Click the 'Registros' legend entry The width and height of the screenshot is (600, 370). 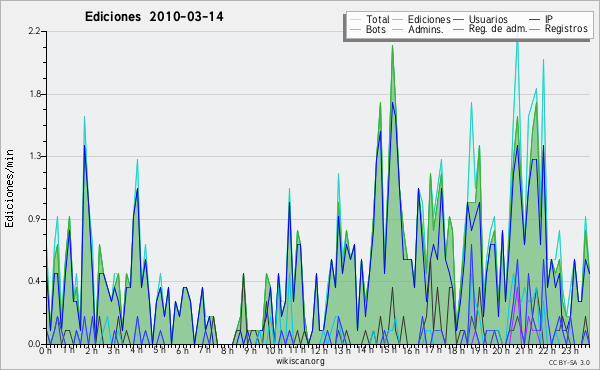pos(566,29)
